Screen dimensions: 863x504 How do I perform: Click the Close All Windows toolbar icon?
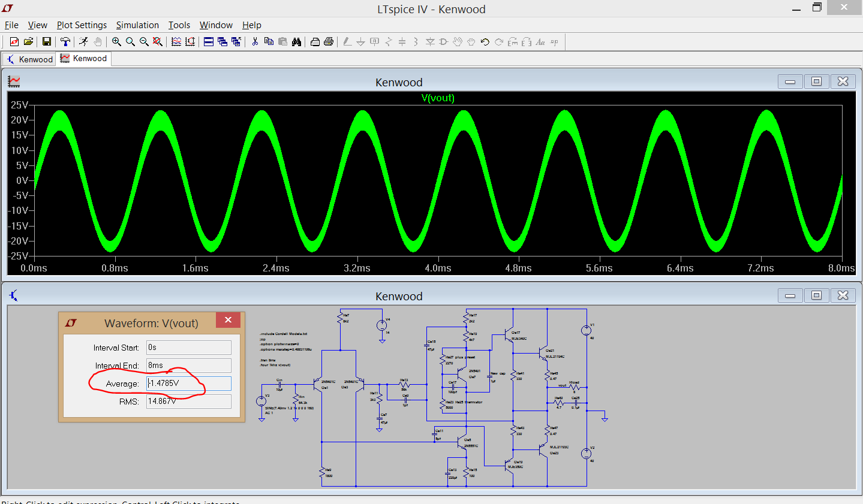(236, 41)
